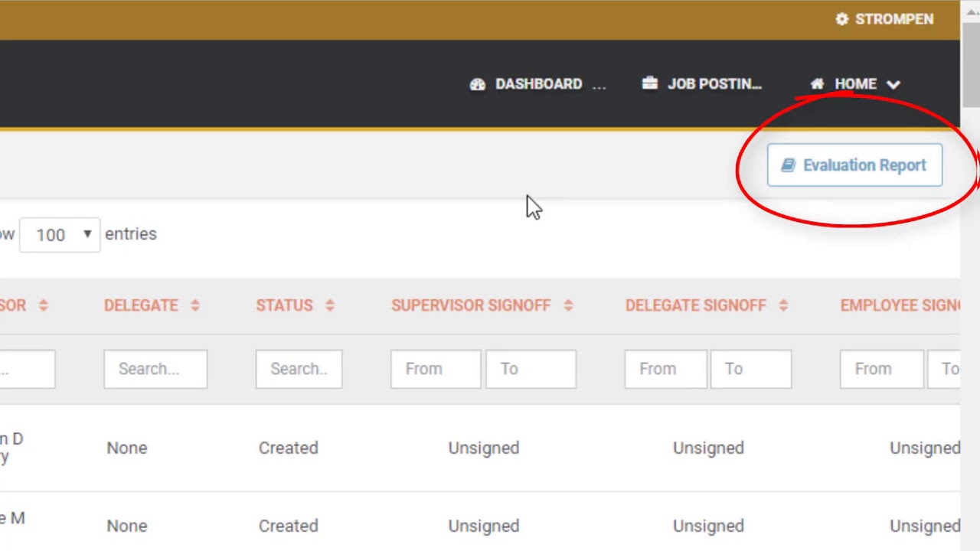
Task: Open the 100 entries dropdown
Action: (x=60, y=235)
